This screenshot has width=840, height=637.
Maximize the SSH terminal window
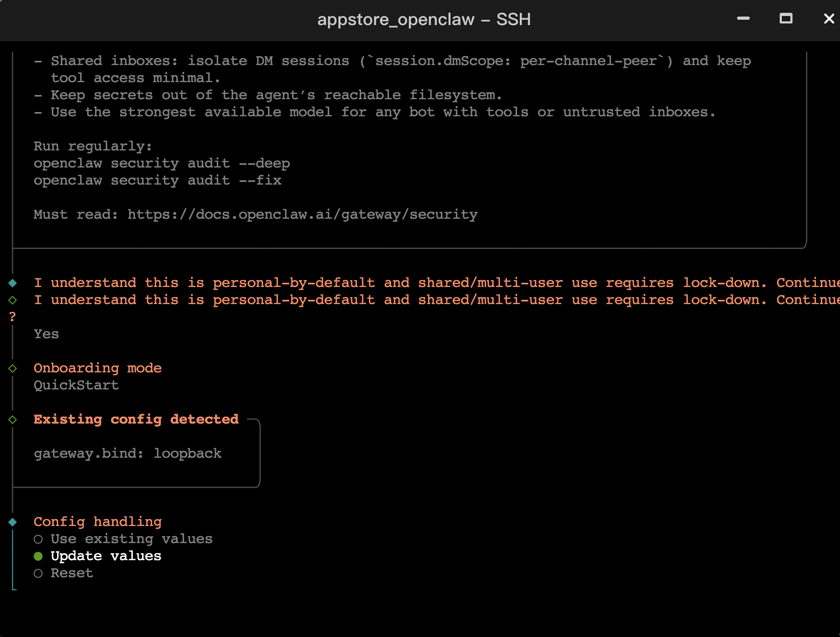click(x=786, y=19)
